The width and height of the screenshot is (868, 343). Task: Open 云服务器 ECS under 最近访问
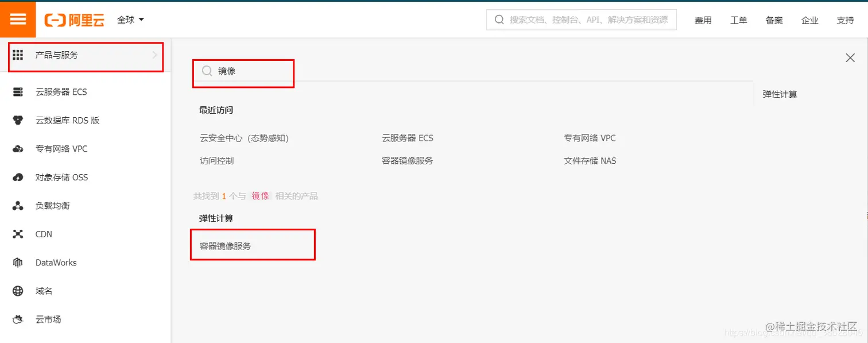[408, 138]
